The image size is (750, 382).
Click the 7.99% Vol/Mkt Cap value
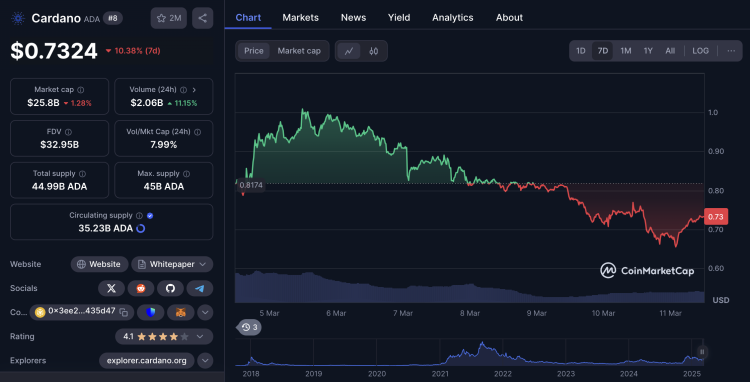pyautogui.click(x=164, y=145)
